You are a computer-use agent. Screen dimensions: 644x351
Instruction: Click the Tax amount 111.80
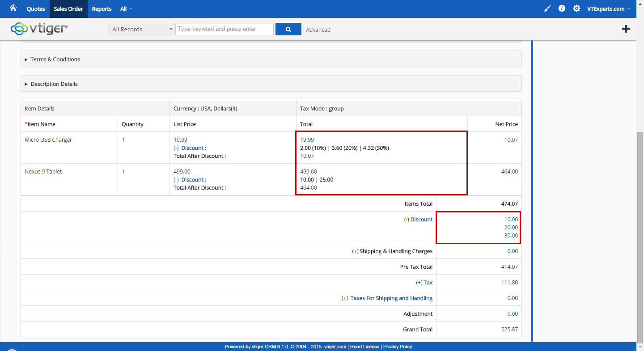pos(510,283)
